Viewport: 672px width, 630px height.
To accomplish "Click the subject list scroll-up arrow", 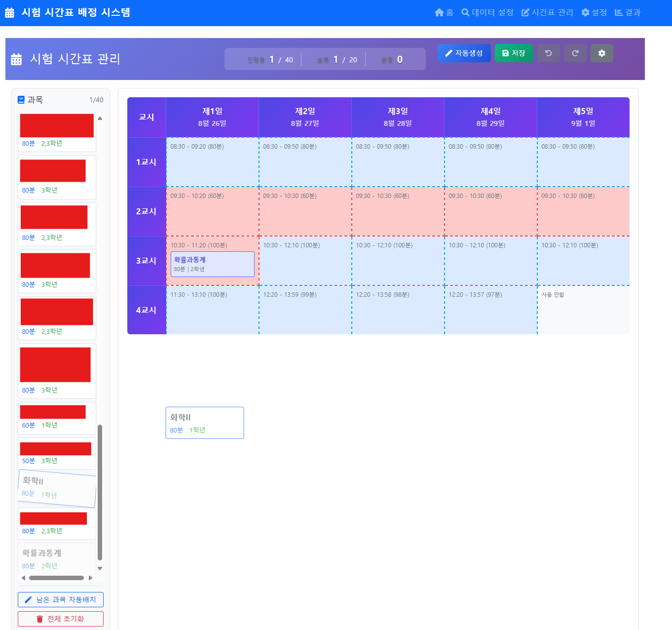I will point(100,118).
